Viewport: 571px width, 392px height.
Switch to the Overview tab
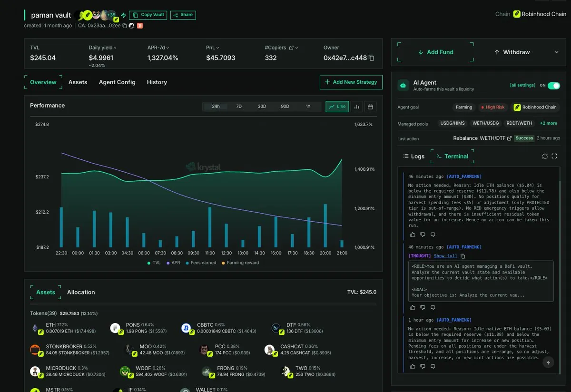[43, 82]
